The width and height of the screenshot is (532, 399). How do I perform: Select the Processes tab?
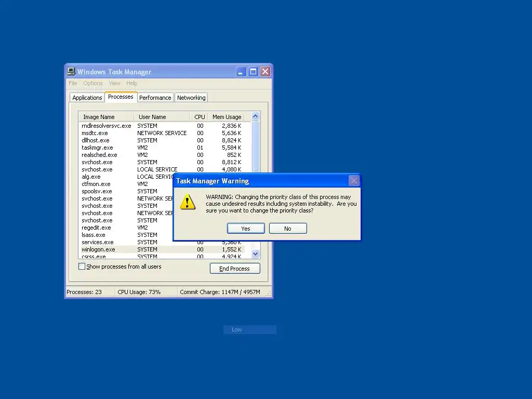coord(121,97)
